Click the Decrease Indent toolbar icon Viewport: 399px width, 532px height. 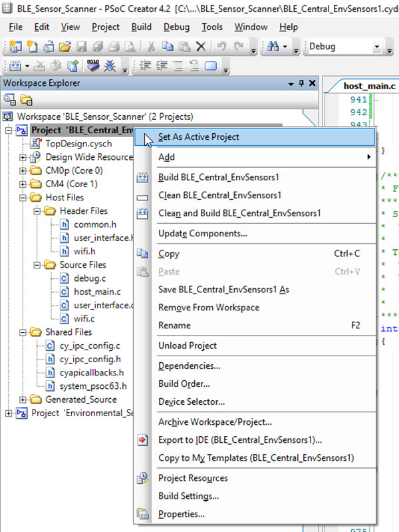click(x=145, y=66)
